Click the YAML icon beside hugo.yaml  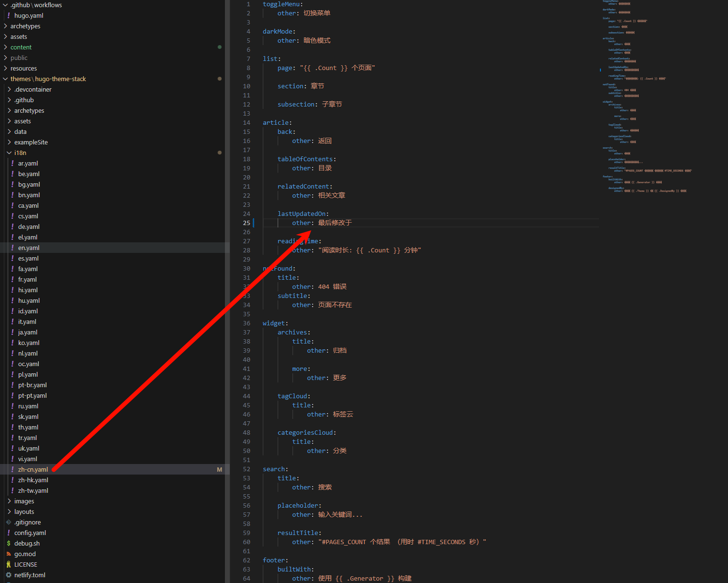pos(9,15)
